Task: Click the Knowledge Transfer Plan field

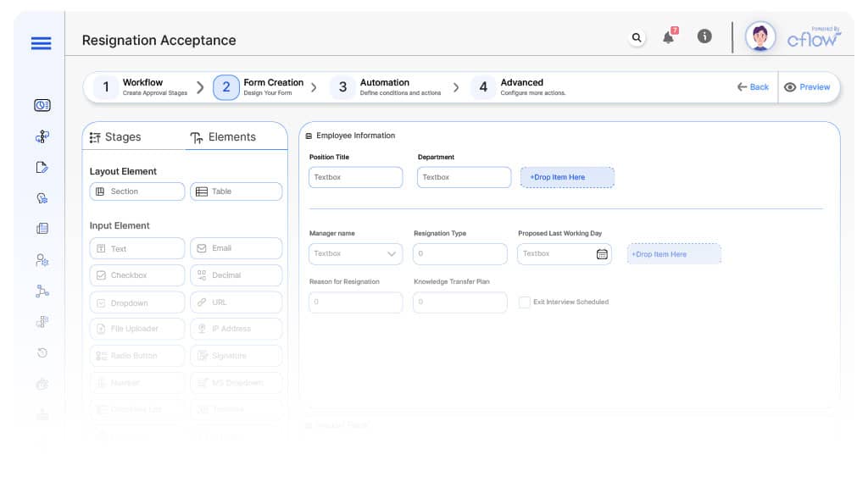Action: [x=460, y=302]
